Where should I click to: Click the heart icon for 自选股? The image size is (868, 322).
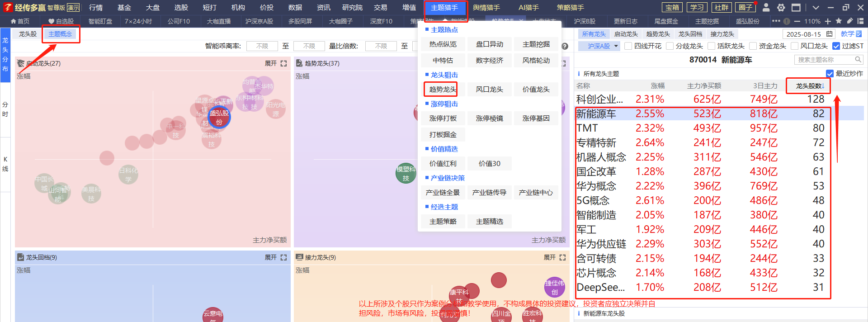click(x=52, y=21)
